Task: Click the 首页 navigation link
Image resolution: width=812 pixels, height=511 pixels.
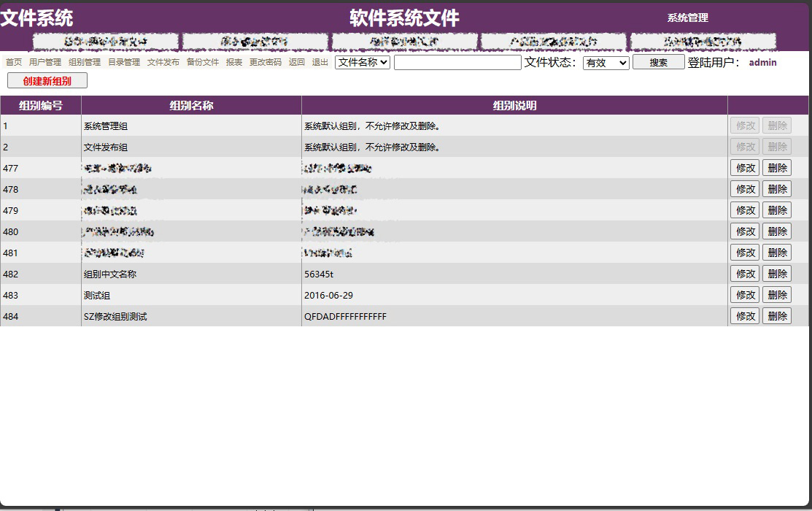Action: coord(14,62)
